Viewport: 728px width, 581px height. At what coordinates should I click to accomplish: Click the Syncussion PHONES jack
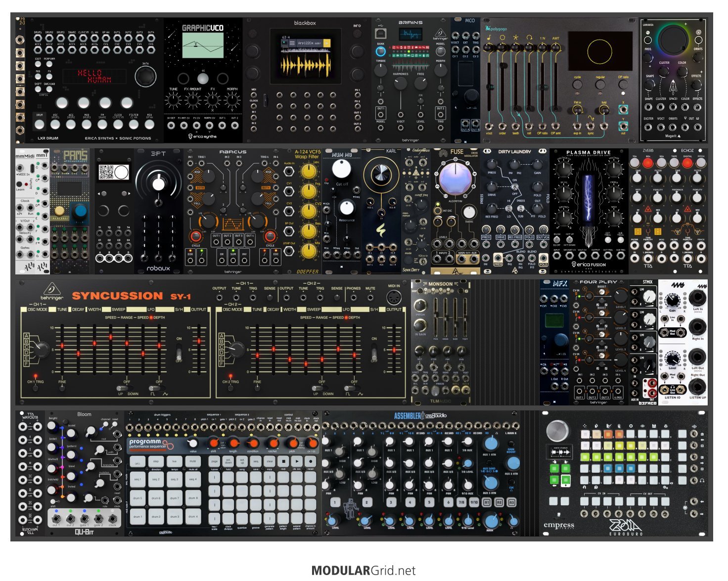[353, 298]
